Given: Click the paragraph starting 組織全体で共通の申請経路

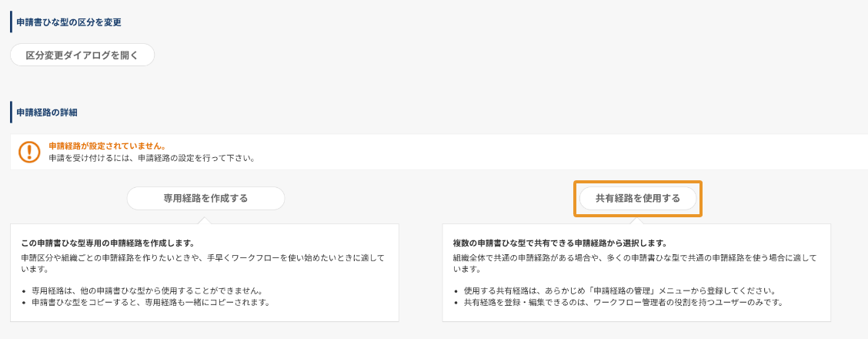Looking at the screenshot, I should [x=634, y=263].
